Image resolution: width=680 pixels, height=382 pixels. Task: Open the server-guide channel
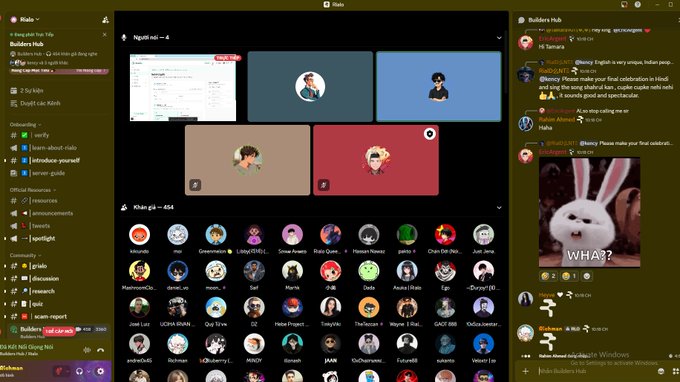pyautogui.click(x=49, y=173)
